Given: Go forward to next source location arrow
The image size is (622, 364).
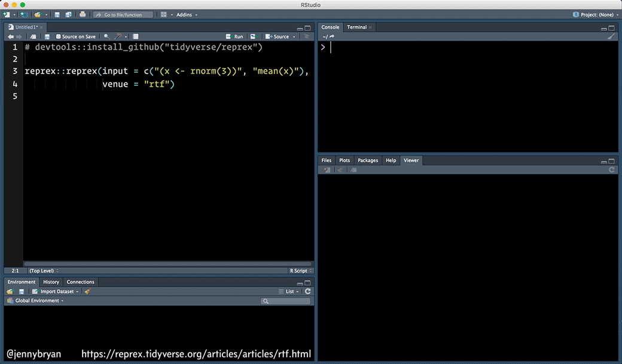Looking at the screenshot, I should pos(19,36).
